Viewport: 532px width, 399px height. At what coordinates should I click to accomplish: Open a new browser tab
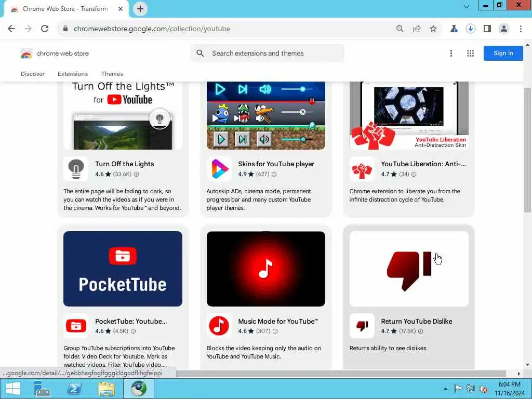(140, 9)
